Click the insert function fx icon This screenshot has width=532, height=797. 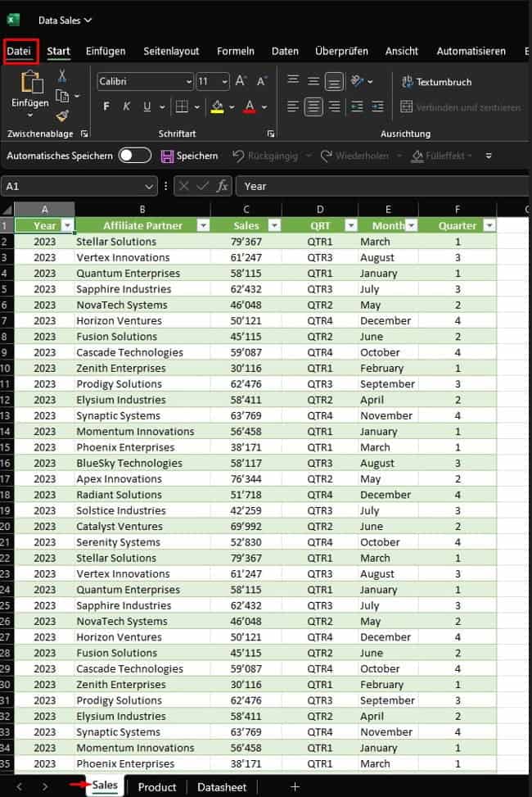222,186
